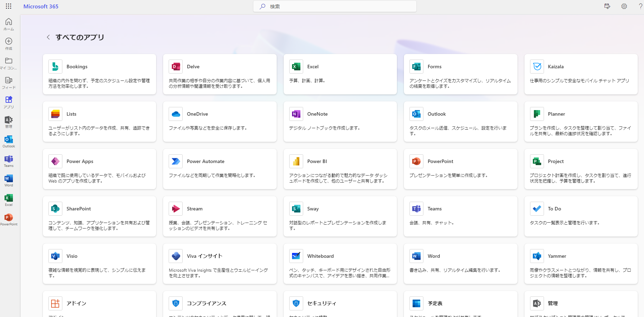Open My Content folder in sidebar
This screenshot has height=317, width=644.
(x=9, y=63)
